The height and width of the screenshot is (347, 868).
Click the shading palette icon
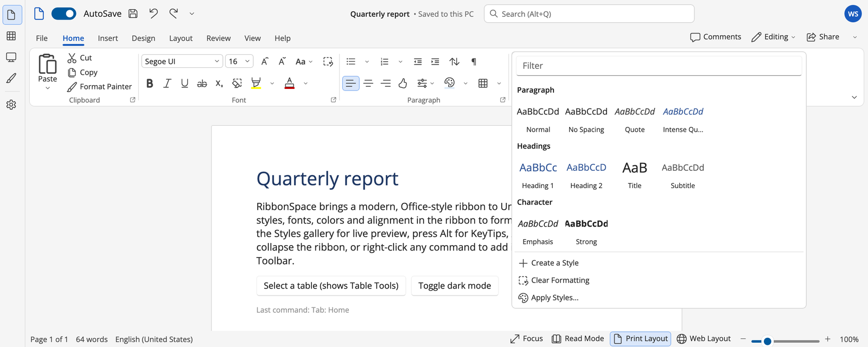449,83
